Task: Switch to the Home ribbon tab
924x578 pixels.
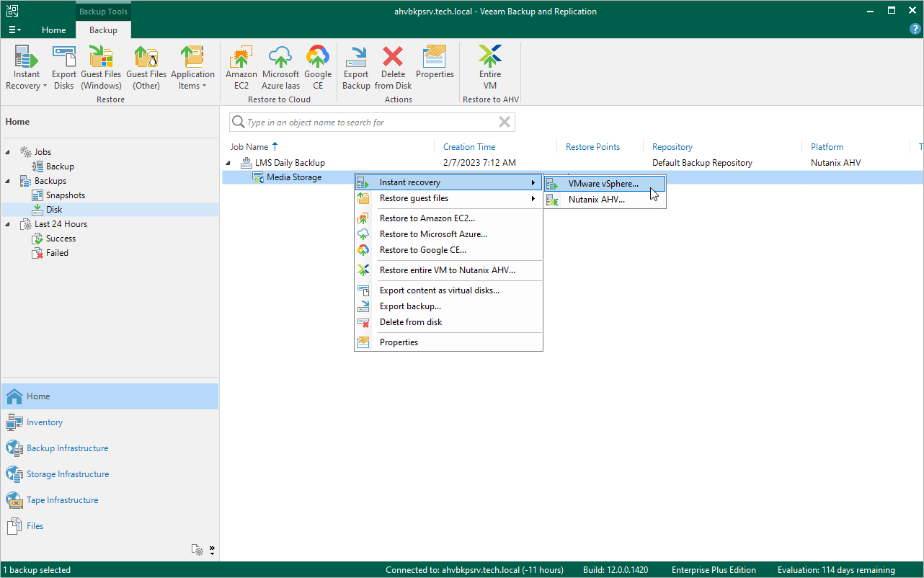Action: [54, 30]
